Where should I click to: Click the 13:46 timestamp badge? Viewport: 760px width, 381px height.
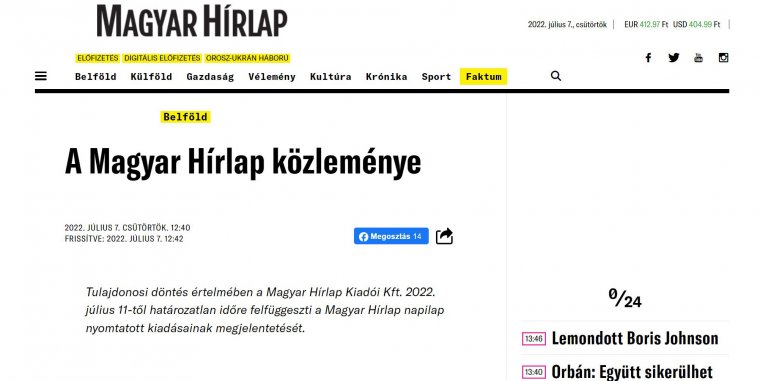[534, 339]
